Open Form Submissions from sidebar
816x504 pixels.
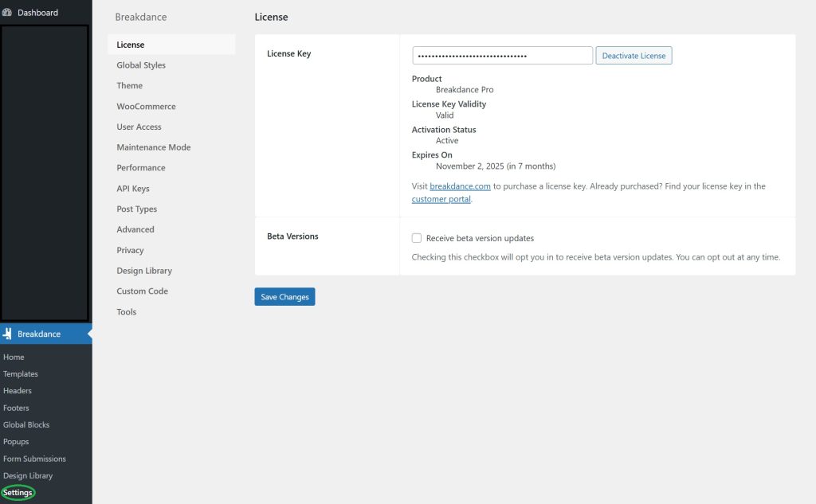click(33, 458)
